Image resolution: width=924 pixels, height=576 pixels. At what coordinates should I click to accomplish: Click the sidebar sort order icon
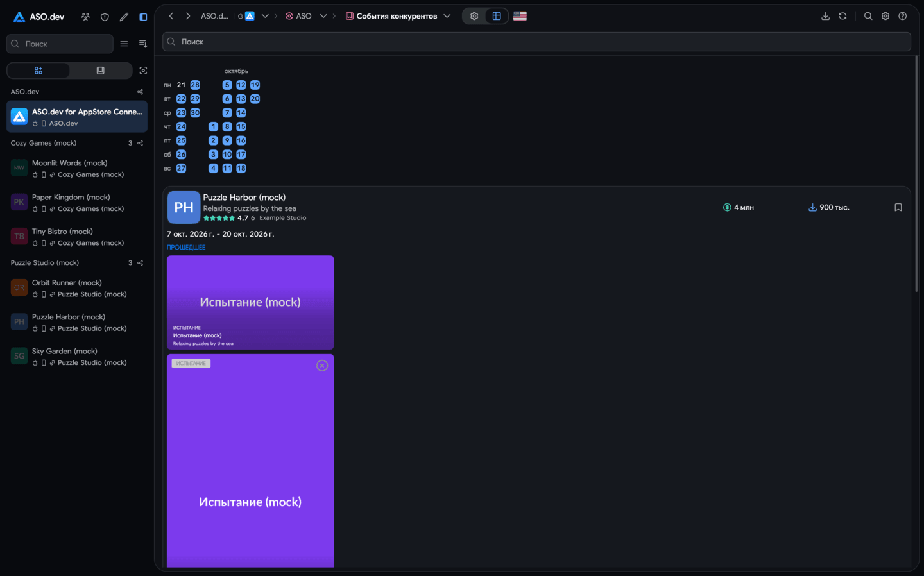[143, 44]
